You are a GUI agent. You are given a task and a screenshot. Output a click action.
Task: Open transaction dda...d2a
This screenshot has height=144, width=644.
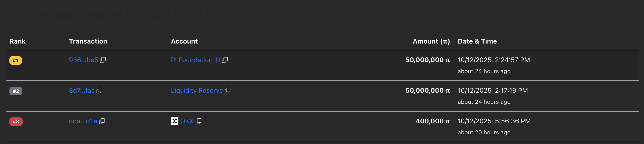click(x=83, y=121)
